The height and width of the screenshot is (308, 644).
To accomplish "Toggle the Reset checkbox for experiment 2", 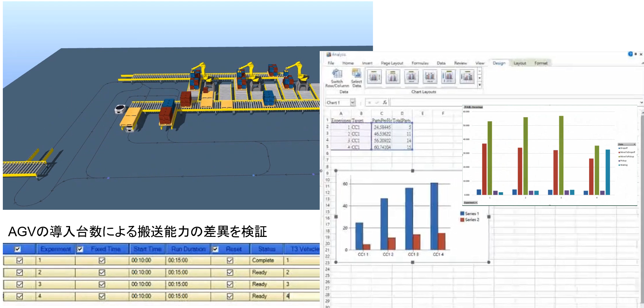I will tap(230, 272).
